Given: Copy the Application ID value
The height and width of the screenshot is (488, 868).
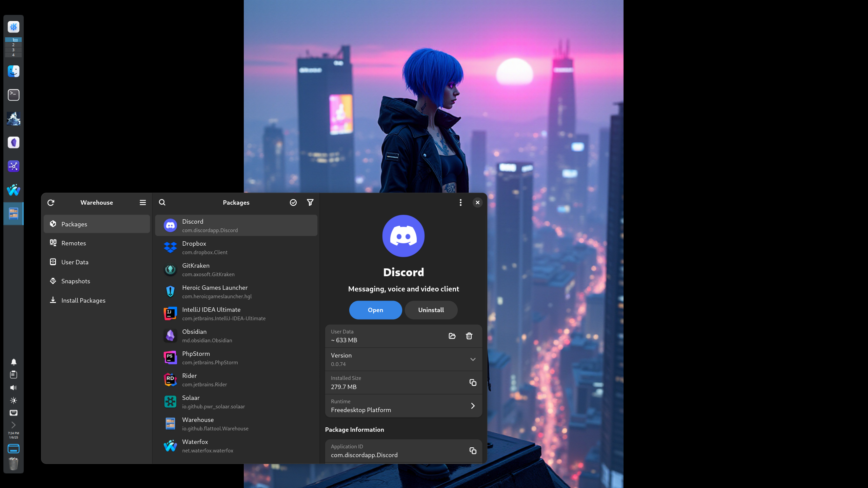Looking at the screenshot, I should tap(473, 450).
